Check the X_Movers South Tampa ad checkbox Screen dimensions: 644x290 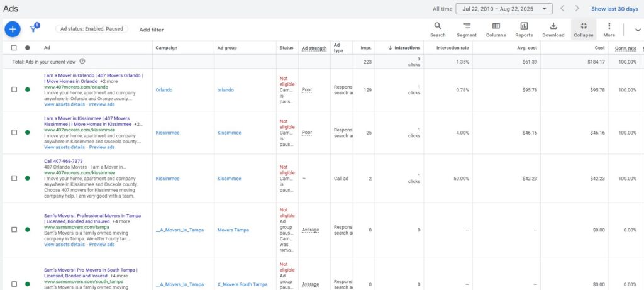coord(14,284)
